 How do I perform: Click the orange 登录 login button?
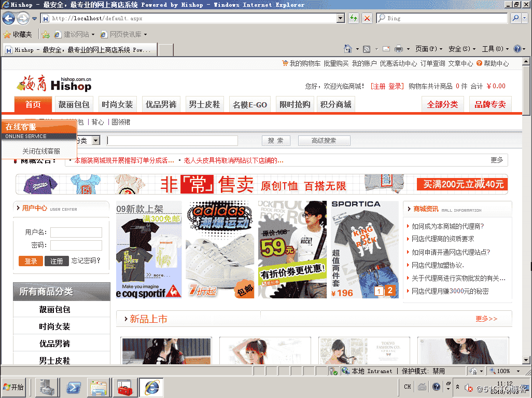[31, 261]
